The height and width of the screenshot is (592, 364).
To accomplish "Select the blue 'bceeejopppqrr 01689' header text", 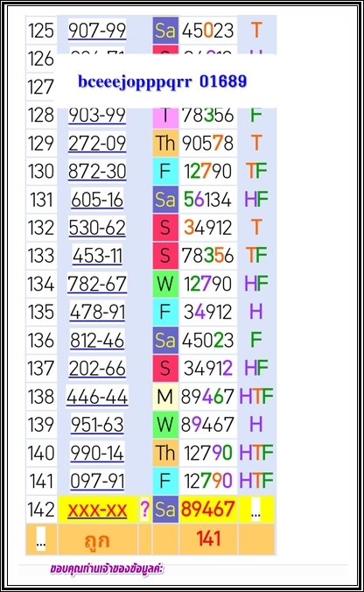I will (x=162, y=81).
